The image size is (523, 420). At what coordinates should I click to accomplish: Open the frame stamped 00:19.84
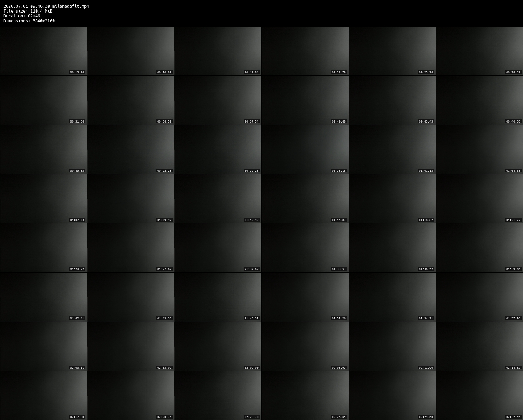(x=218, y=51)
